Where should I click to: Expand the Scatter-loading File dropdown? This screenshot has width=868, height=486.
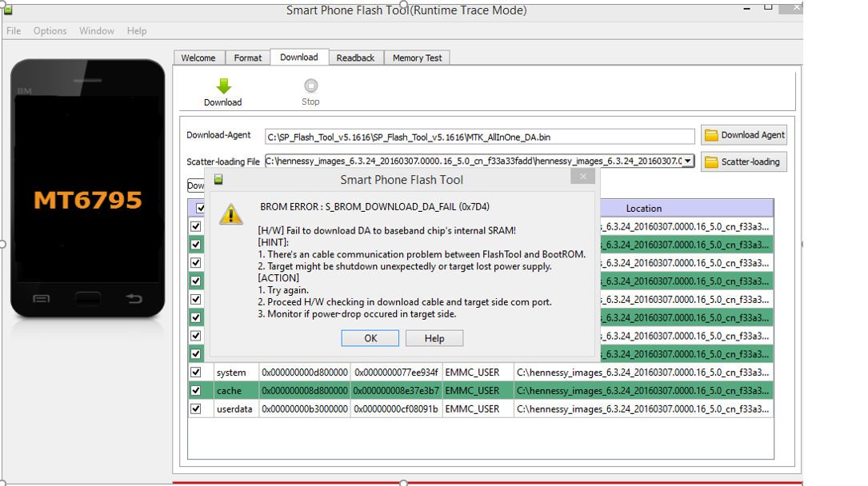click(687, 161)
